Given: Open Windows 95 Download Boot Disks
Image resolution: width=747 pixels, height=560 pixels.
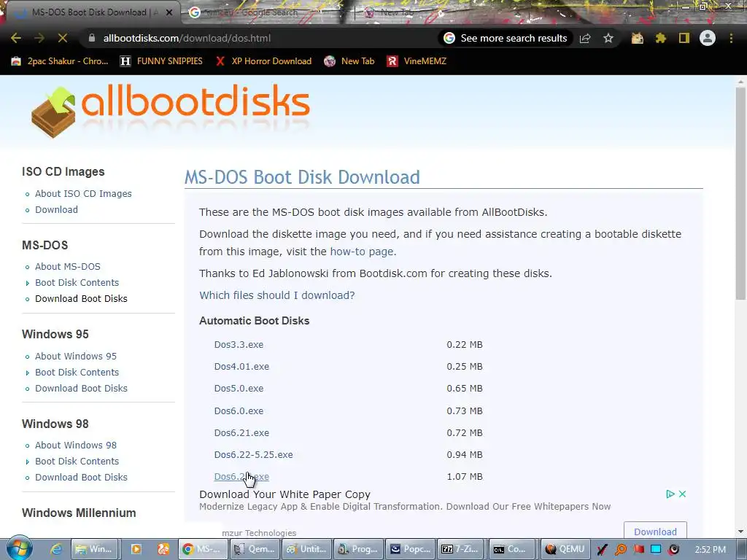Looking at the screenshot, I should (x=81, y=388).
